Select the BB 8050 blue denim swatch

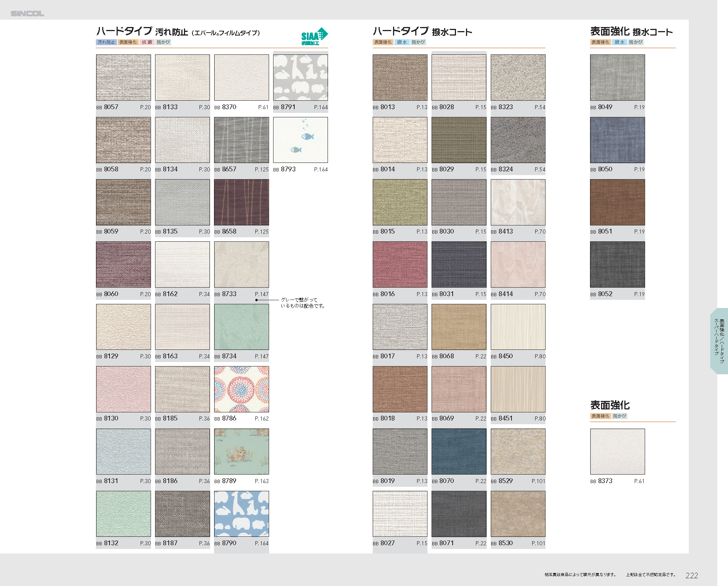click(x=617, y=140)
